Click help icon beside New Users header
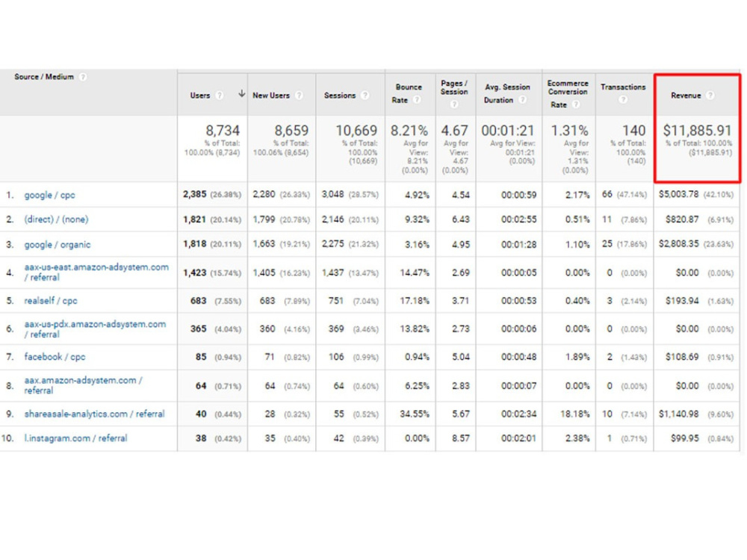Image resolution: width=747 pixels, height=560 pixels. pos(299,96)
